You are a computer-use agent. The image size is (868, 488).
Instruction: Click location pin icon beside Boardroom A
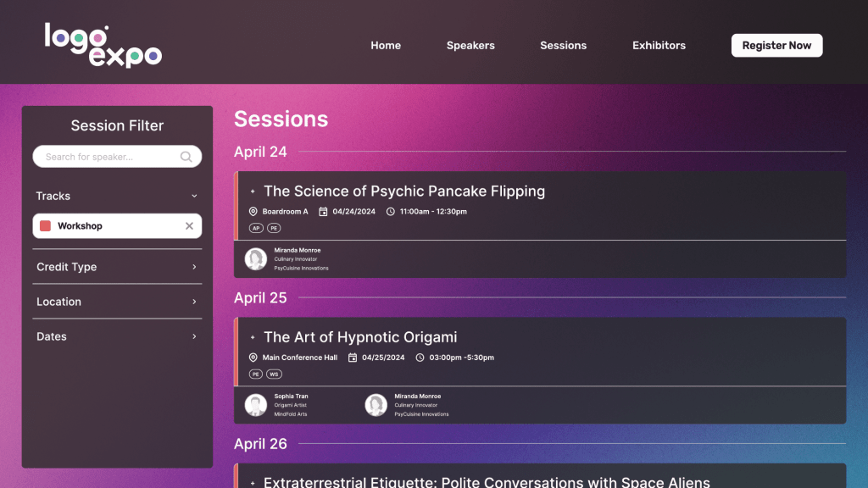tap(253, 212)
